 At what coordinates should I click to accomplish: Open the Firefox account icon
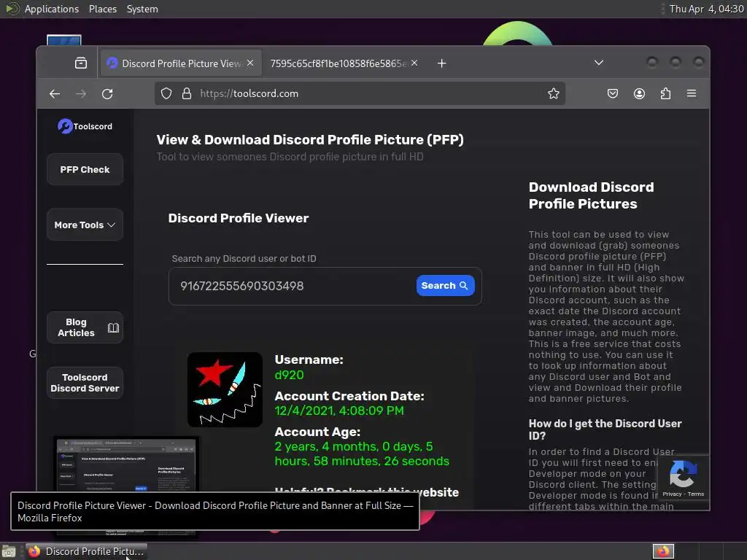tap(639, 94)
